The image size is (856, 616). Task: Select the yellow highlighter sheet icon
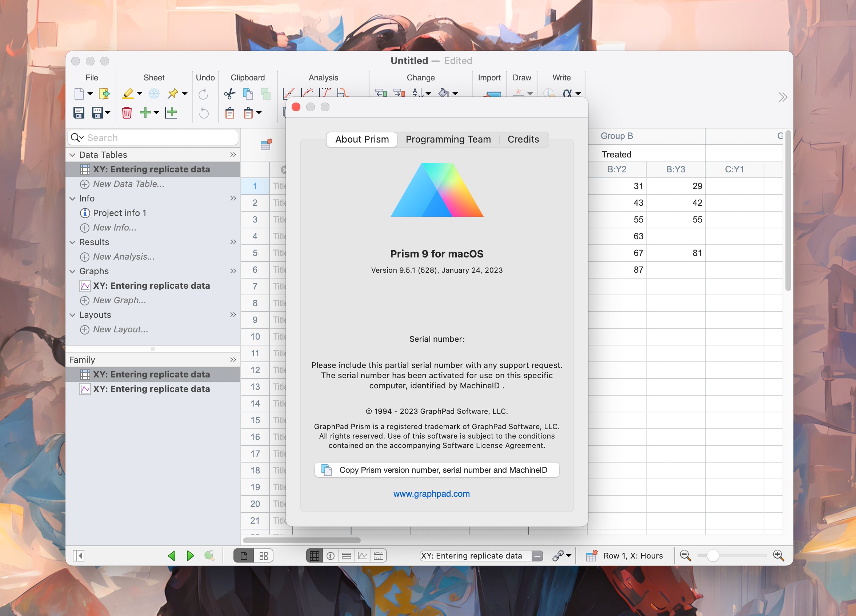pos(128,93)
